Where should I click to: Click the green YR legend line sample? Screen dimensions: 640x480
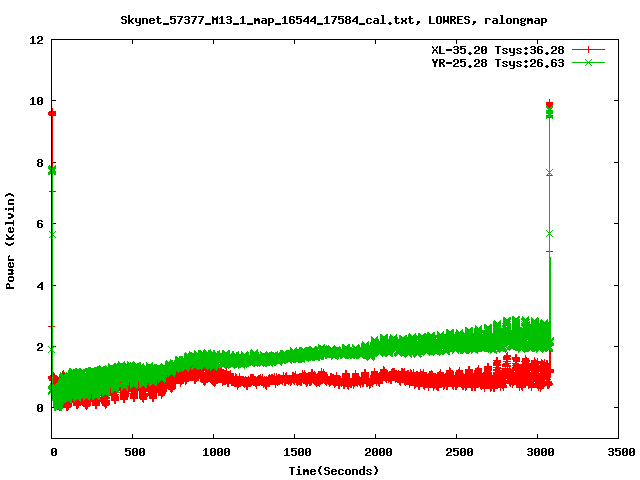pyautogui.click(x=588, y=62)
